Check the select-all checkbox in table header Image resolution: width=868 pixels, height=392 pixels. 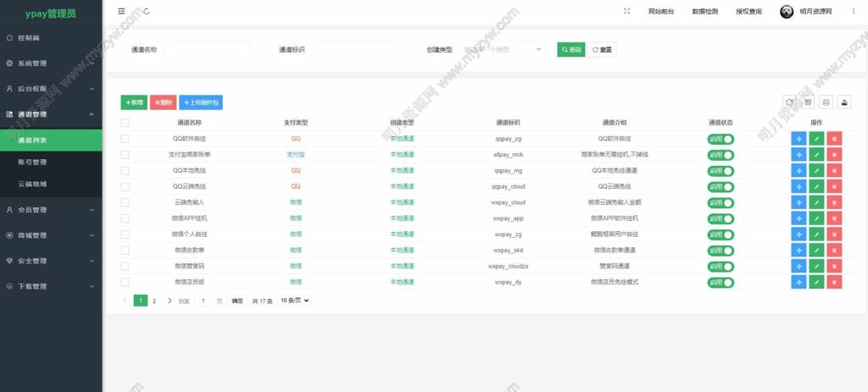(x=125, y=123)
